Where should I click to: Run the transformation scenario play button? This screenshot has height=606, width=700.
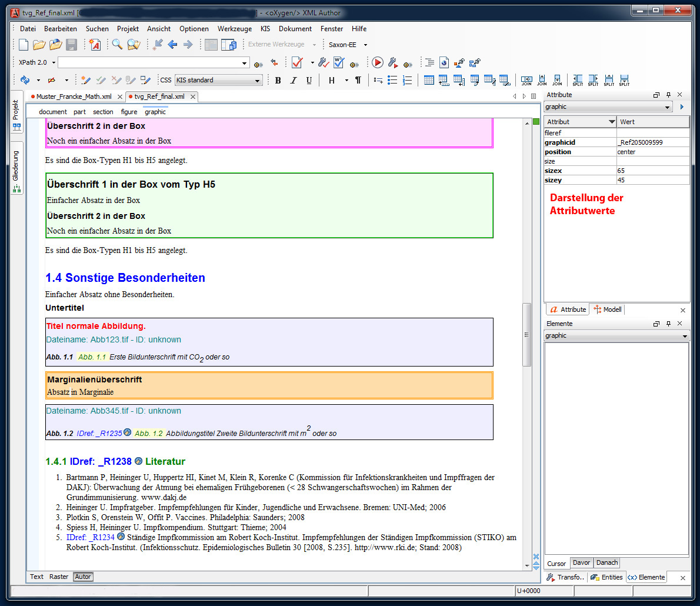click(378, 63)
